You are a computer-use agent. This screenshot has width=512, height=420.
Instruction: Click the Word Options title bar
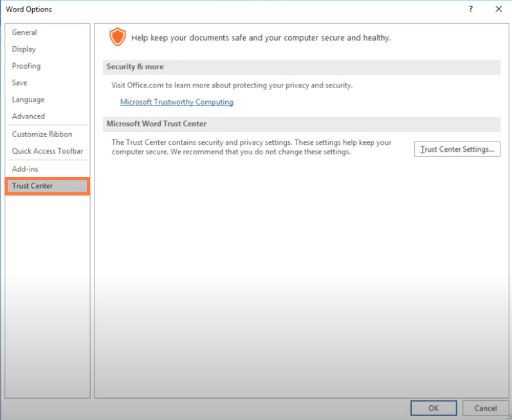(228, 9)
